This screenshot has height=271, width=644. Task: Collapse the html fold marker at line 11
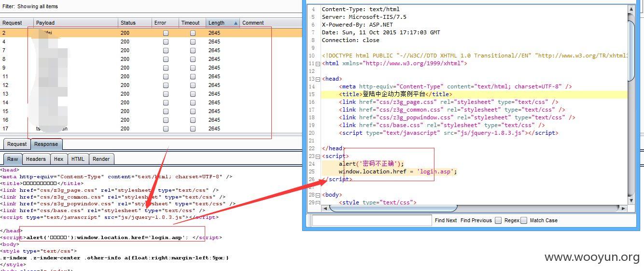(x=318, y=63)
